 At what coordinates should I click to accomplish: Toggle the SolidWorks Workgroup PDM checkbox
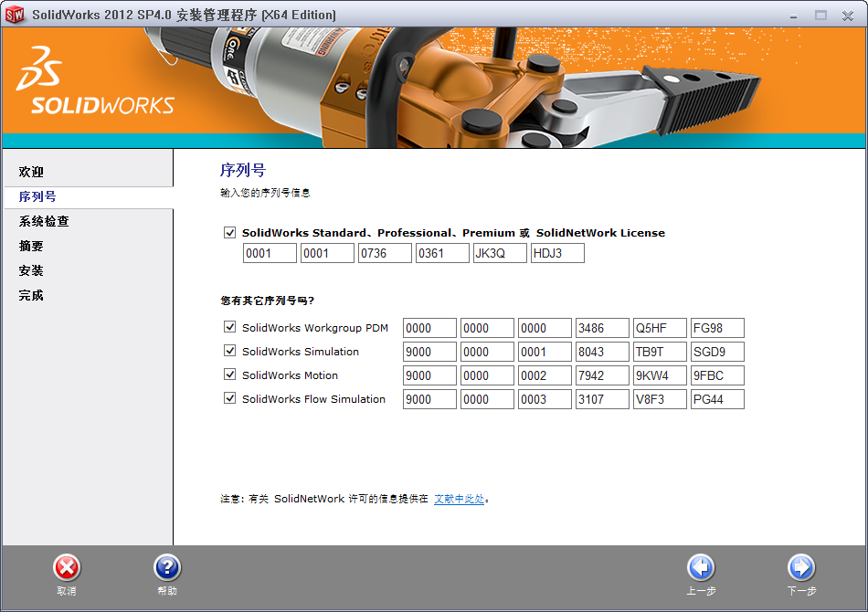pyautogui.click(x=229, y=327)
